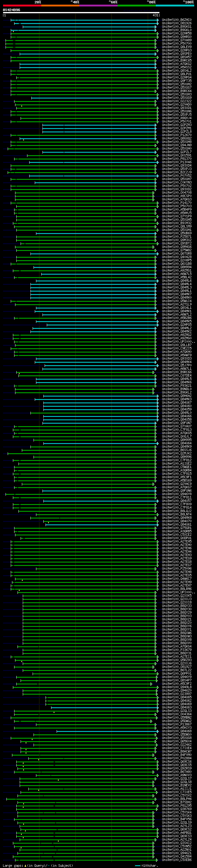The height and width of the screenshot is (868, 197).
Task: Click the UniRef100_Q9FUN7 label
Action: click(177, 422)
